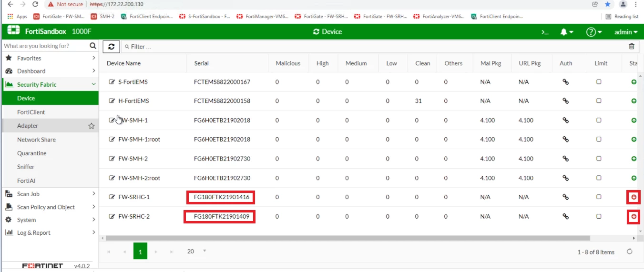The width and height of the screenshot is (644, 272).
Task: Click the Adapter favorite star icon
Action: click(x=91, y=126)
